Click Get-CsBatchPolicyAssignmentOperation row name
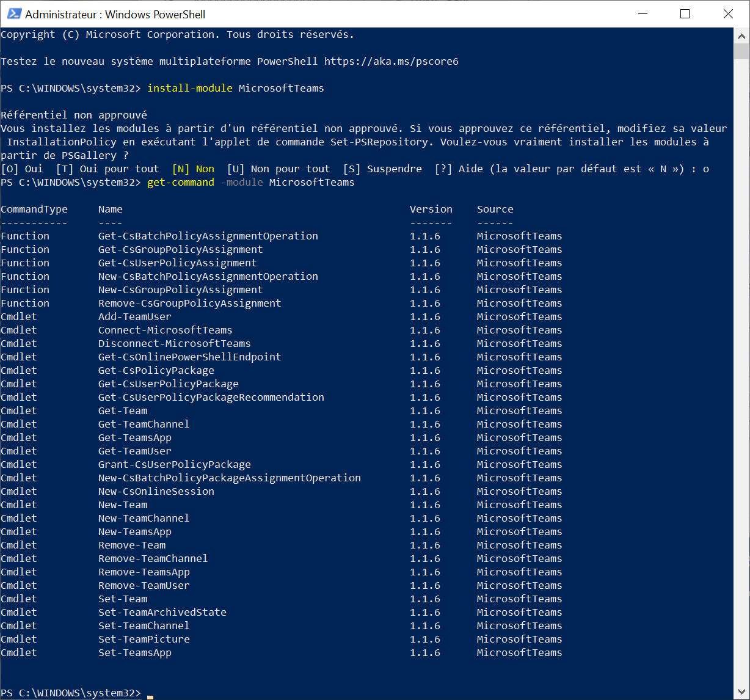Viewport: 750px width, 700px height. 208,236
